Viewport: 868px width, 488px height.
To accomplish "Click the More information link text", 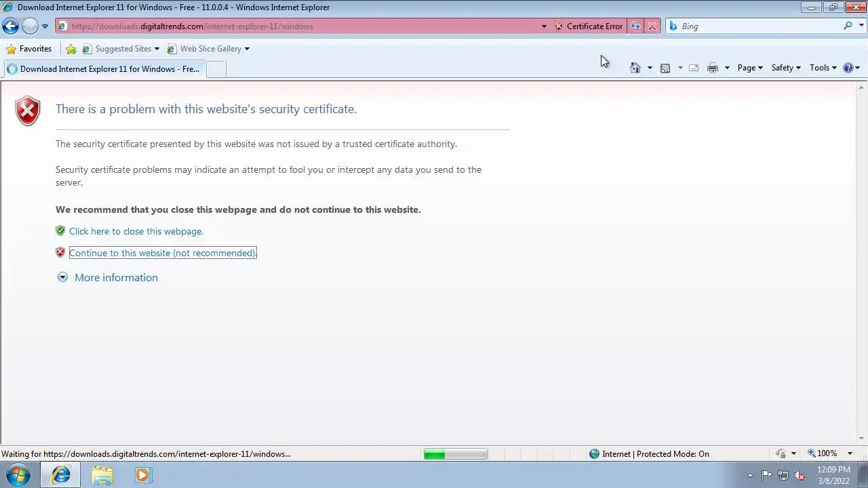I will click(x=116, y=277).
